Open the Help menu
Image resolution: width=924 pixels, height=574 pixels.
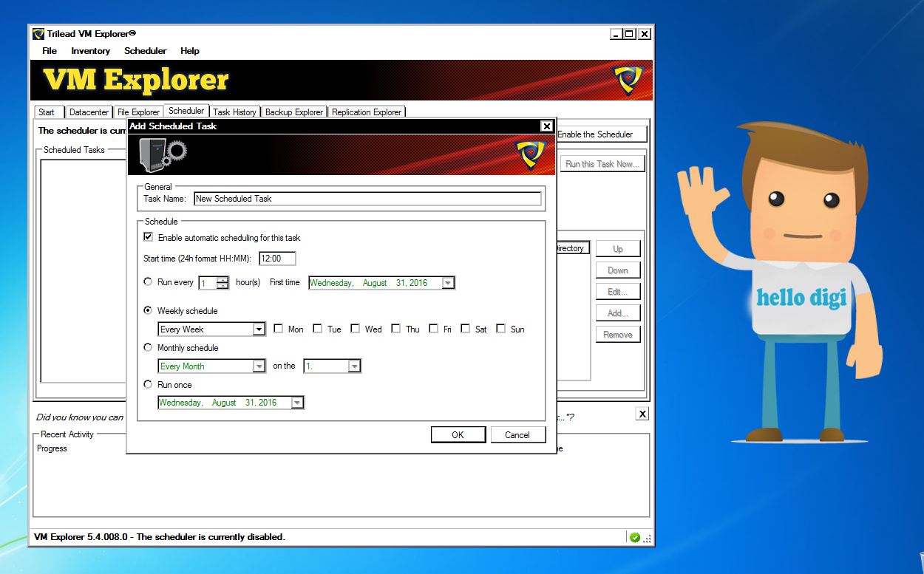coord(190,51)
